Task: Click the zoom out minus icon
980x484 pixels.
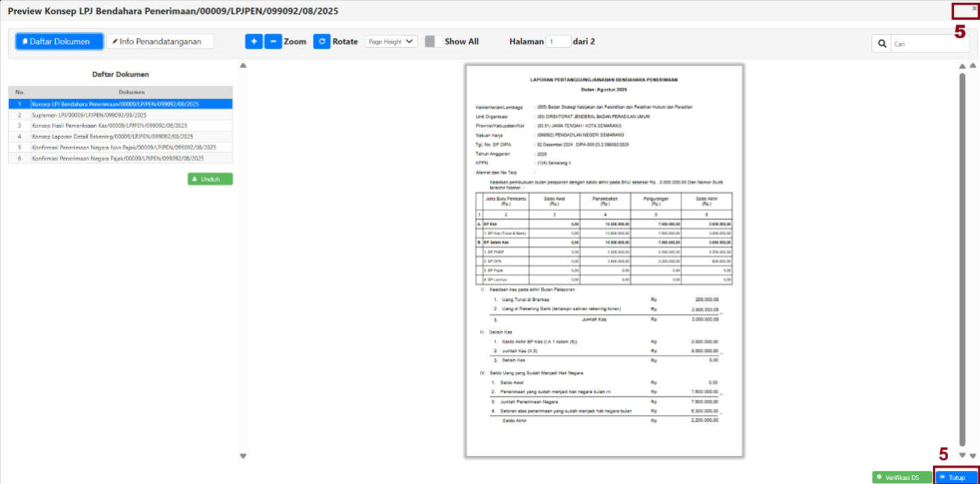Action: click(x=272, y=42)
